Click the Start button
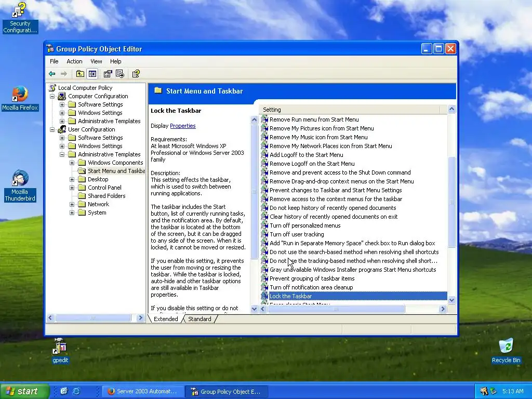The width and height of the screenshot is (532, 399). coord(24,391)
